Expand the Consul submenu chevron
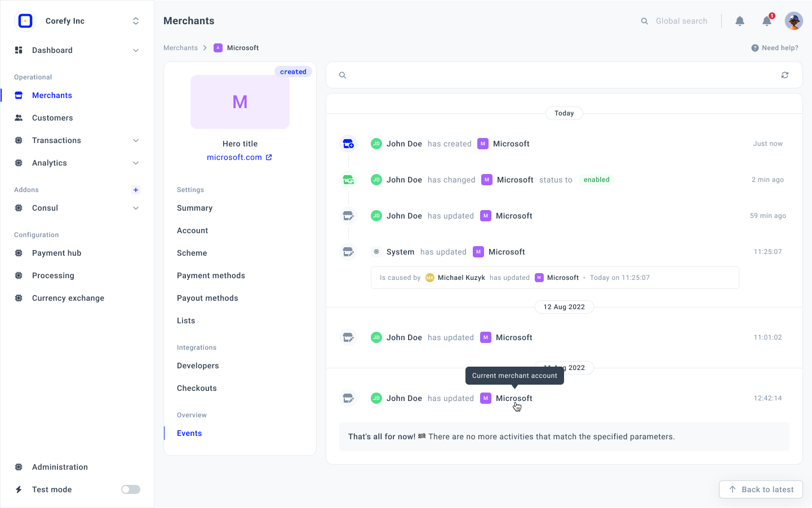812x508 pixels. (136, 208)
